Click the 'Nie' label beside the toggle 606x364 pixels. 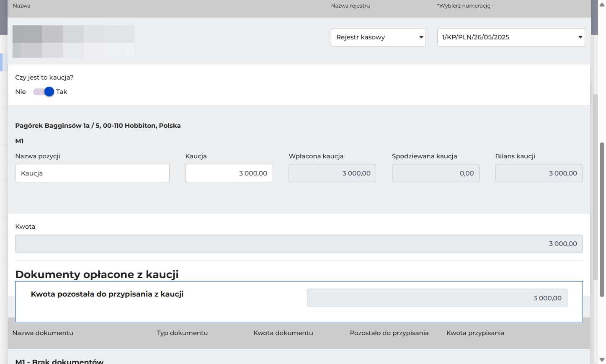pos(21,92)
